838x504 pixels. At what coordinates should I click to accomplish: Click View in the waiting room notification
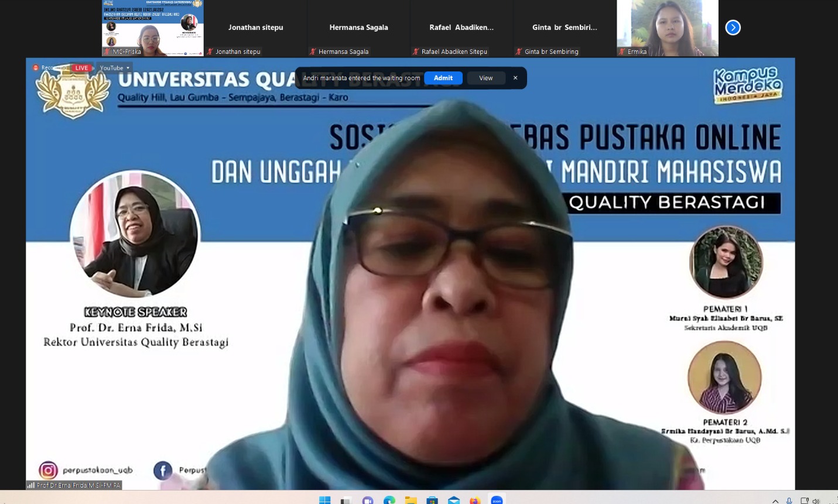coord(486,78)
